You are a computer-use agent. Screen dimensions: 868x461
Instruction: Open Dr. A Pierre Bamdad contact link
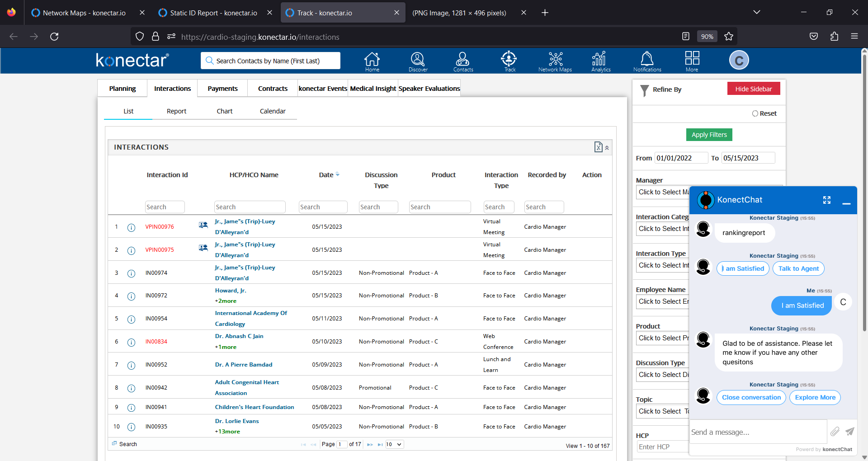click(244, 365)
